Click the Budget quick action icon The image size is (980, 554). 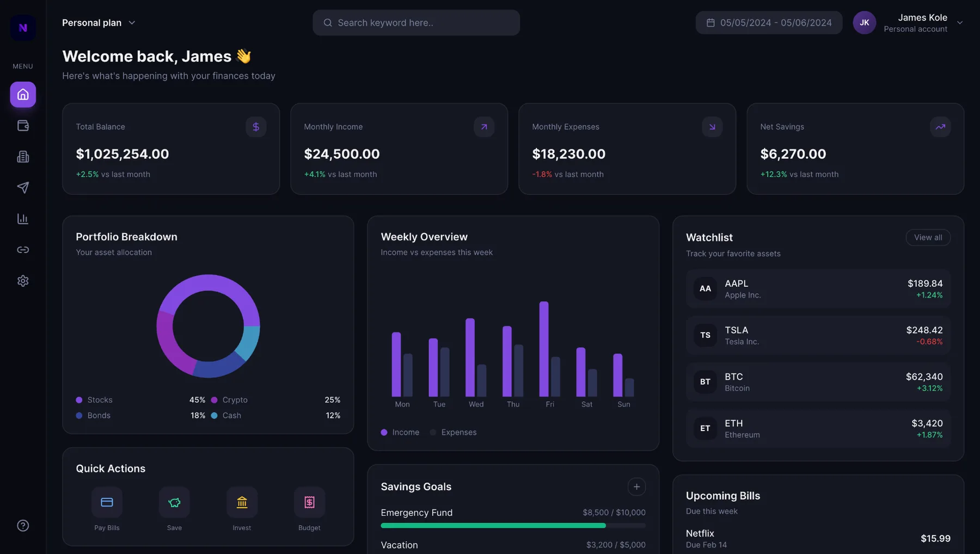pos(309,502)
